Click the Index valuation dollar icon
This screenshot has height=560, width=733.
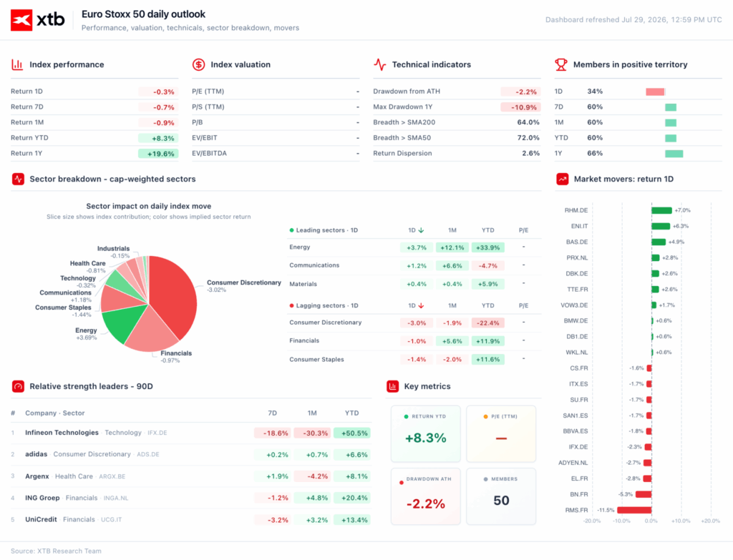[199, 64]
